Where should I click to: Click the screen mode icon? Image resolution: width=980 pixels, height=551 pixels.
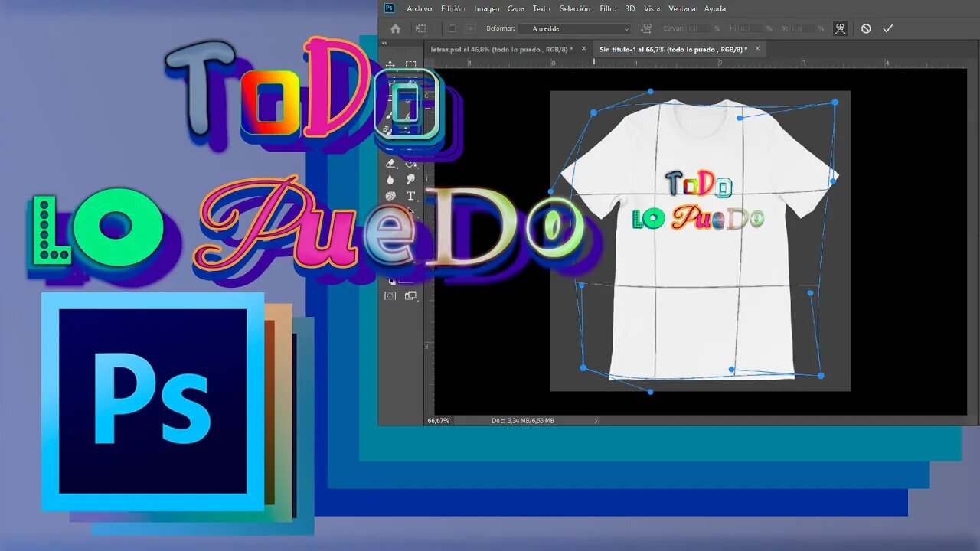click(410, 296)
